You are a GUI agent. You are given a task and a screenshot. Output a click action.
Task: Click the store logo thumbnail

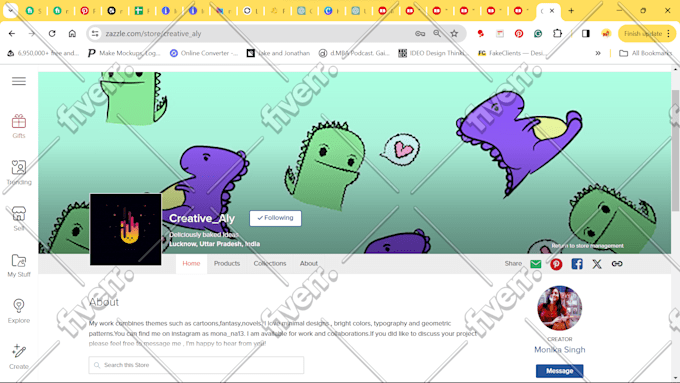(126, 229)
